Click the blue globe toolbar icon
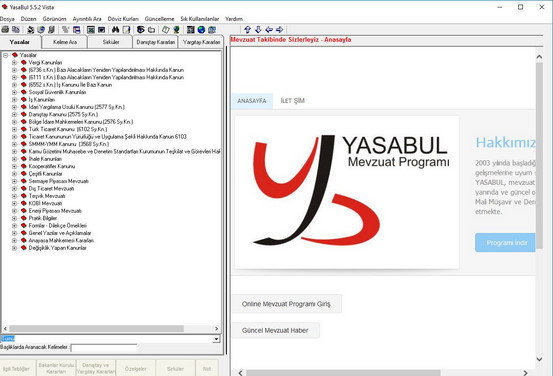Viewport: 553px width, 376px height. tap(201, 30)
